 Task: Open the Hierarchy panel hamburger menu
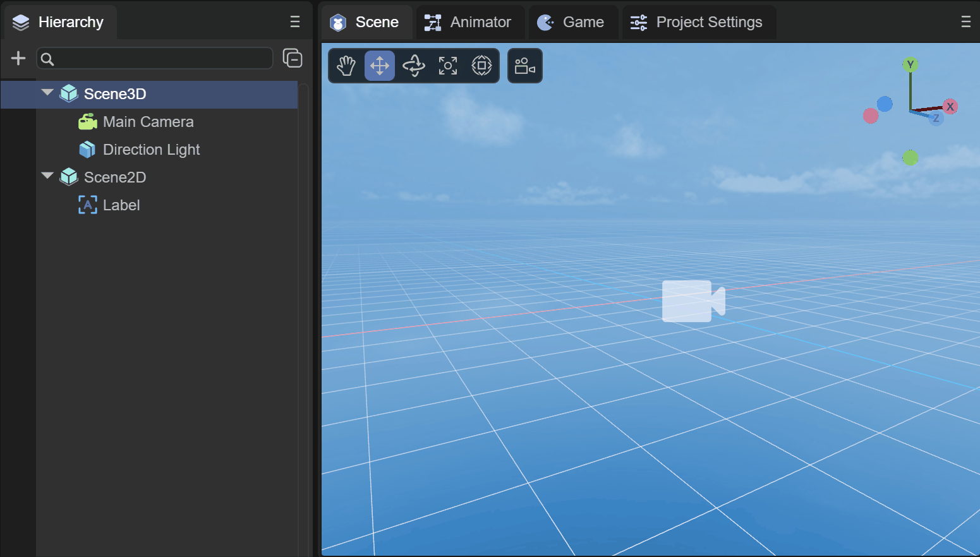pyautogui.click(x=294, y=22)
